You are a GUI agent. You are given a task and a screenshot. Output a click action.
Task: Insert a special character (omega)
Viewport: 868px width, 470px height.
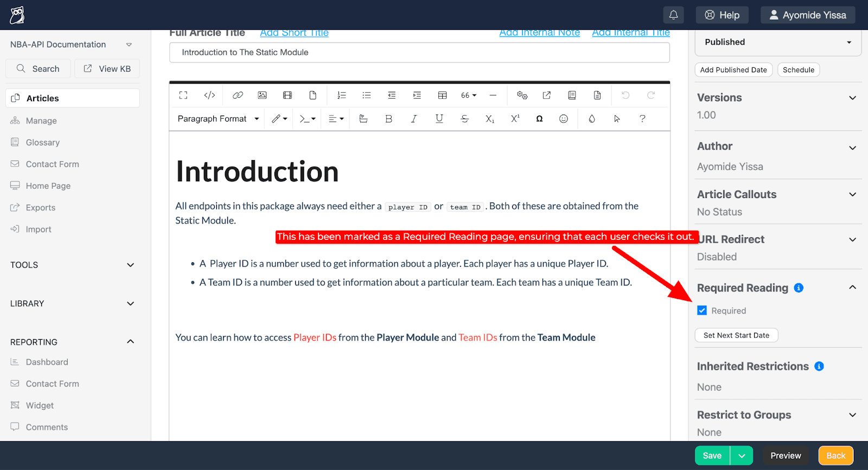tap(539, 119)
